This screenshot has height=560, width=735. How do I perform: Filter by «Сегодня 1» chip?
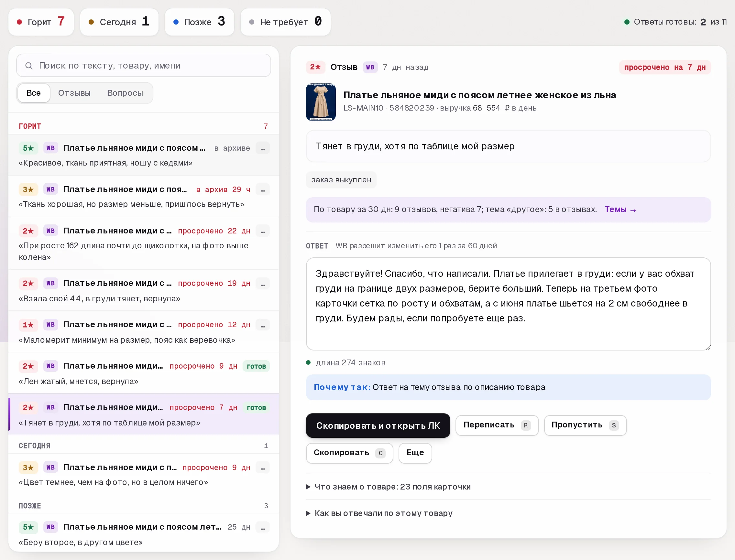pos(119,22)
